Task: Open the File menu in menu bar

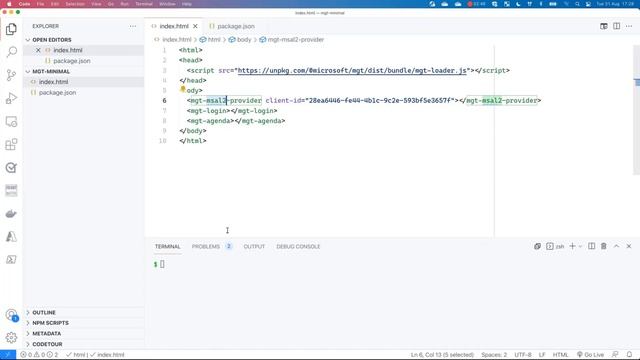Action: [x=40, y=4]
